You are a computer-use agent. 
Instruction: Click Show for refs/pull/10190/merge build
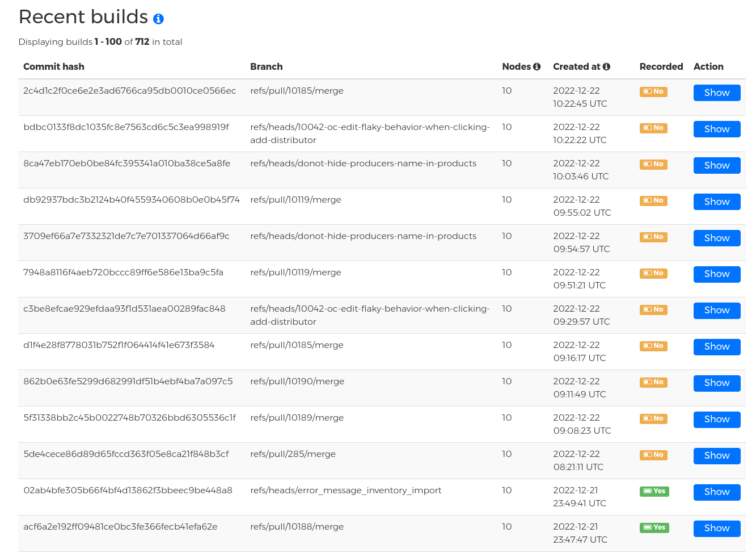(716, 383)
